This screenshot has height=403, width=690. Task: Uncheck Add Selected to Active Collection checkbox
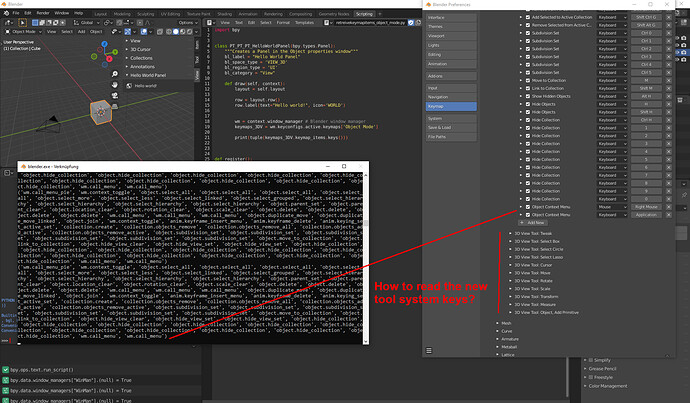coord(528,17)
